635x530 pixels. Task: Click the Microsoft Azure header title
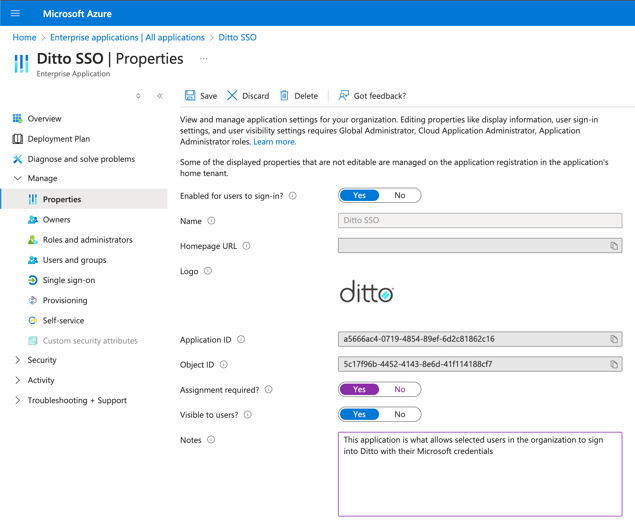coord(77,14)
